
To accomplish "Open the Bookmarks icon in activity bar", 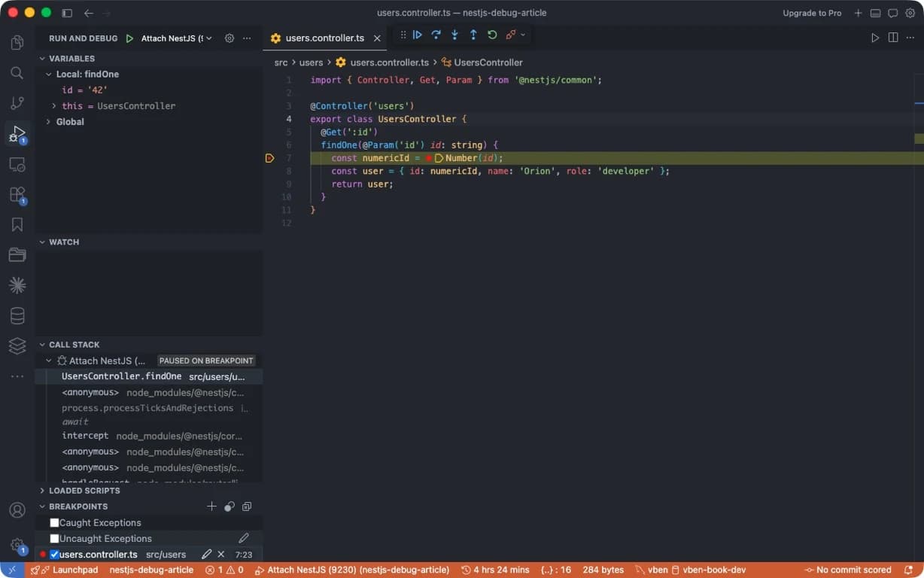I will [x=17, y=224].
